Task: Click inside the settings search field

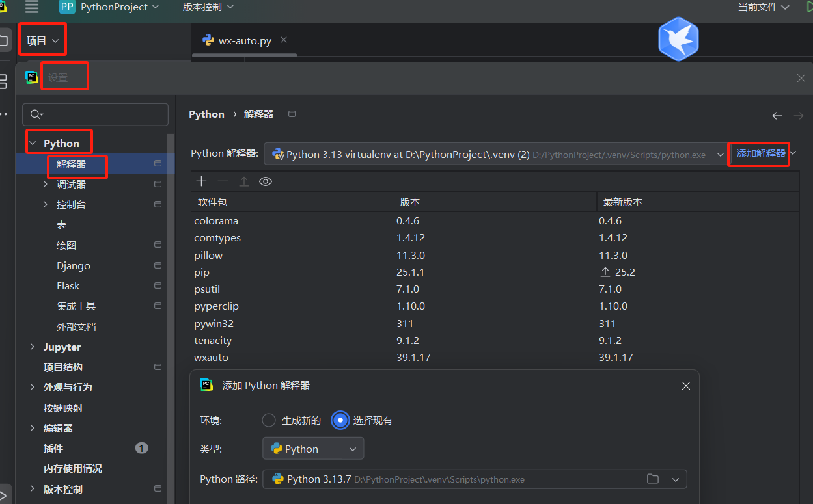Action: tap(95, 114)
